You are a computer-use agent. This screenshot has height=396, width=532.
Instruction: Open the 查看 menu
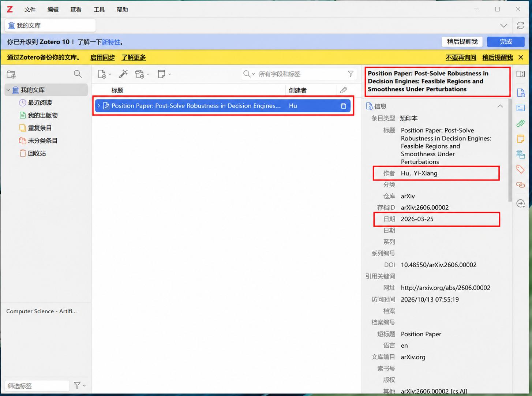point(76,10)
